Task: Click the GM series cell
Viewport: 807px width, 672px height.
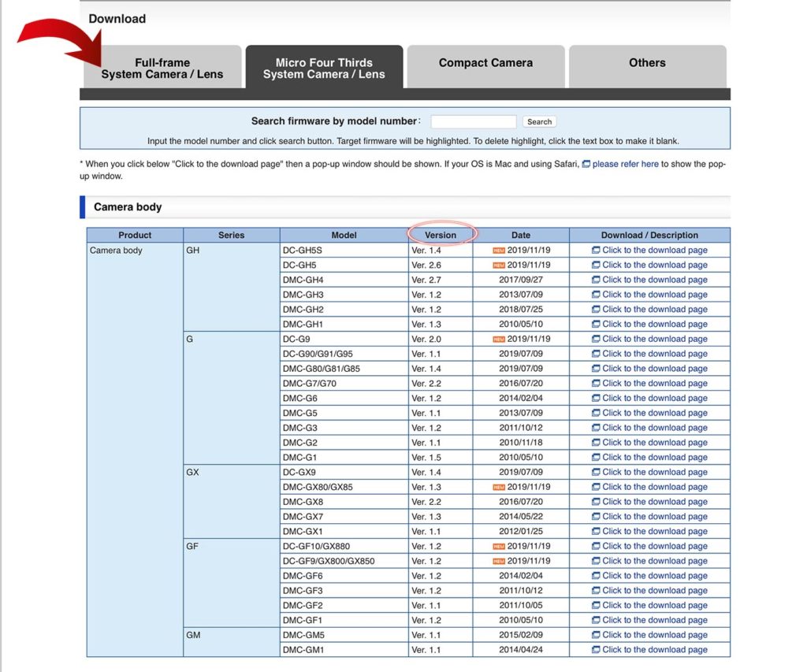Action: coord(232,642)
